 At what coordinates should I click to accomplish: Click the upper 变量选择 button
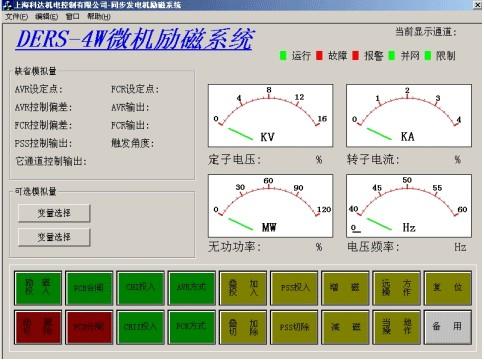tap(54, 213)
